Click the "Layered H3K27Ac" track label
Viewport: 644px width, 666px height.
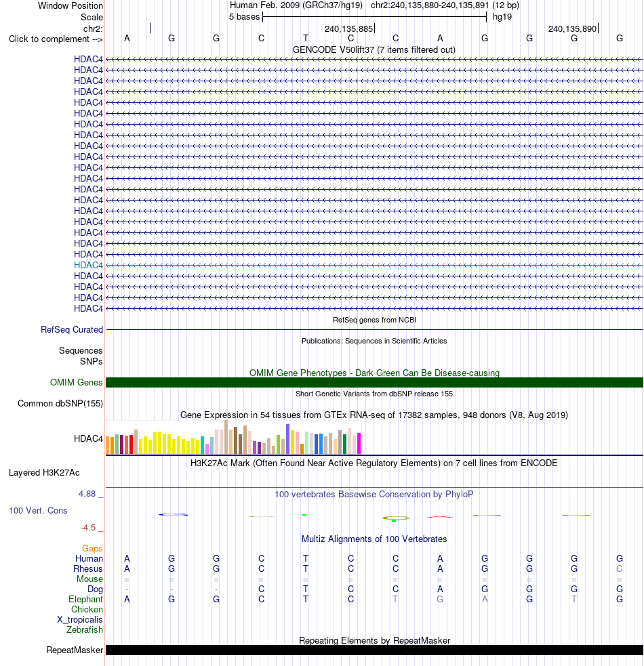coord(44,473)
